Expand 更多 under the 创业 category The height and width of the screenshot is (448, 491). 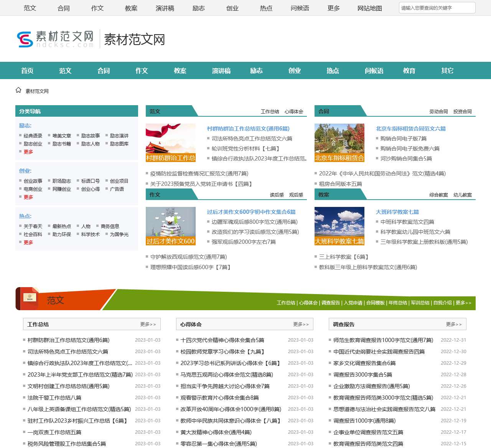tap(28, 197)
